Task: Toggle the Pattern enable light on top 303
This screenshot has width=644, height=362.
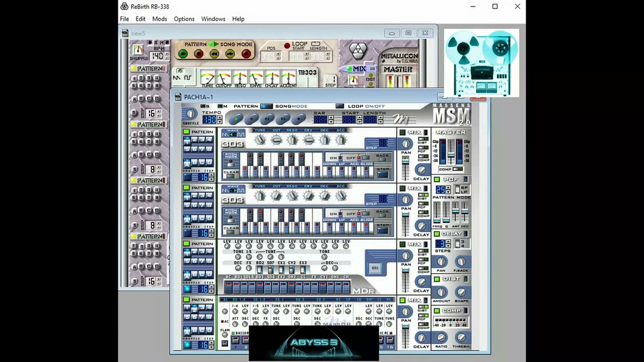Action: point(186,132)
